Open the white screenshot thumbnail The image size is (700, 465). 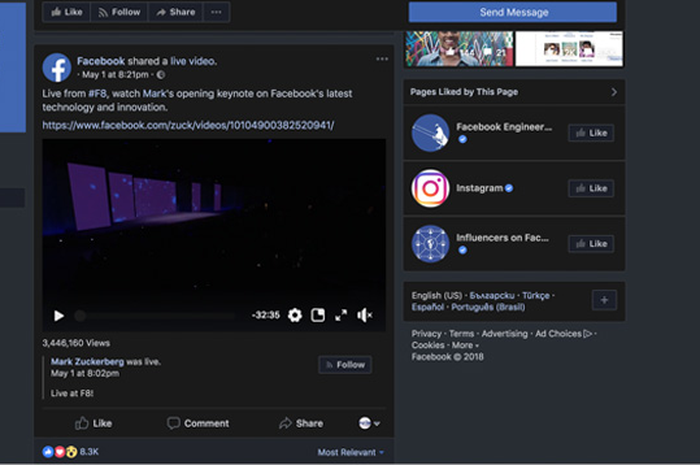(x=569, y=49)
